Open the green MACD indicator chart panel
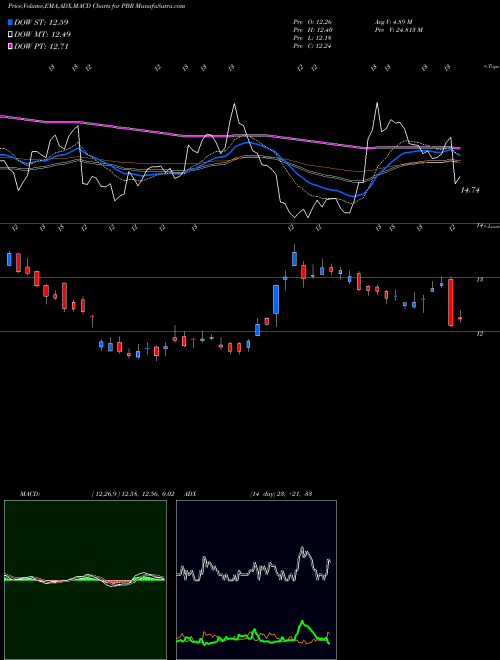This screenshot has width=500, height=660. 85,580
